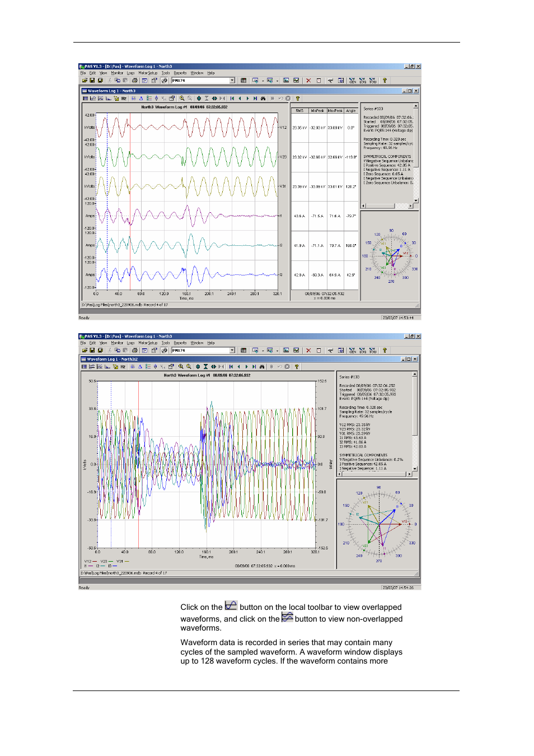Click Save icon in lower screenshot's main toolbar
This screenshot has width=534, height=756.
point(92,351)
